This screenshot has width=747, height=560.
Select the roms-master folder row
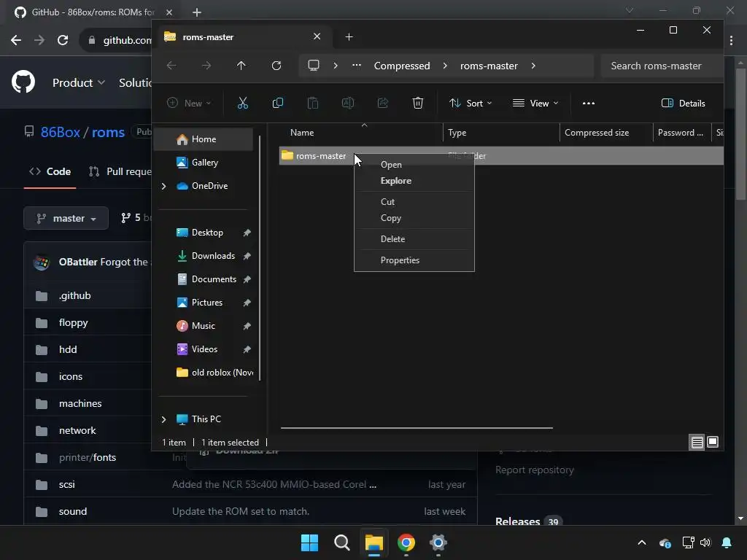coord(501,156)
